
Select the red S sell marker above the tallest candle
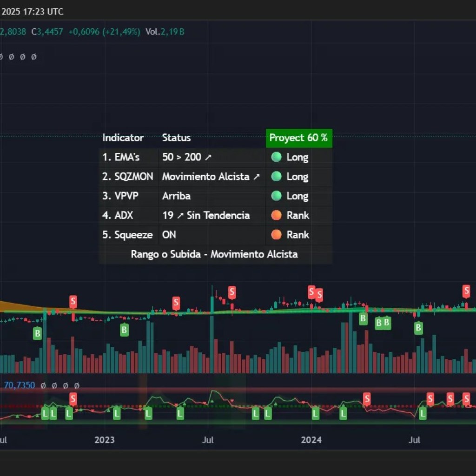pyautogui.click(x=231, y=292)
